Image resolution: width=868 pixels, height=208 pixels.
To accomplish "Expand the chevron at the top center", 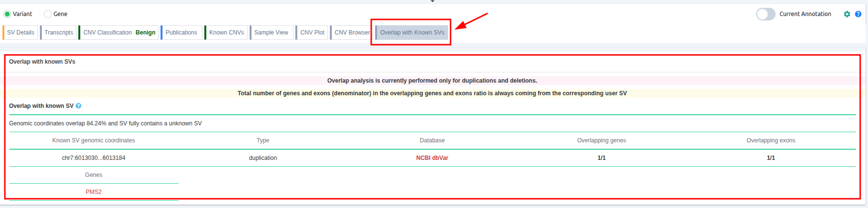I will pyautogui.click(x=432, y=1).
